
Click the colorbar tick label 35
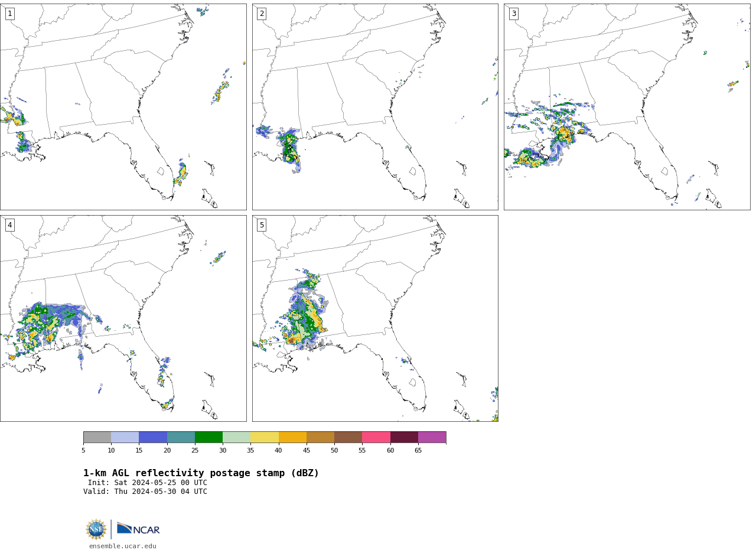[x=250, y=451]
